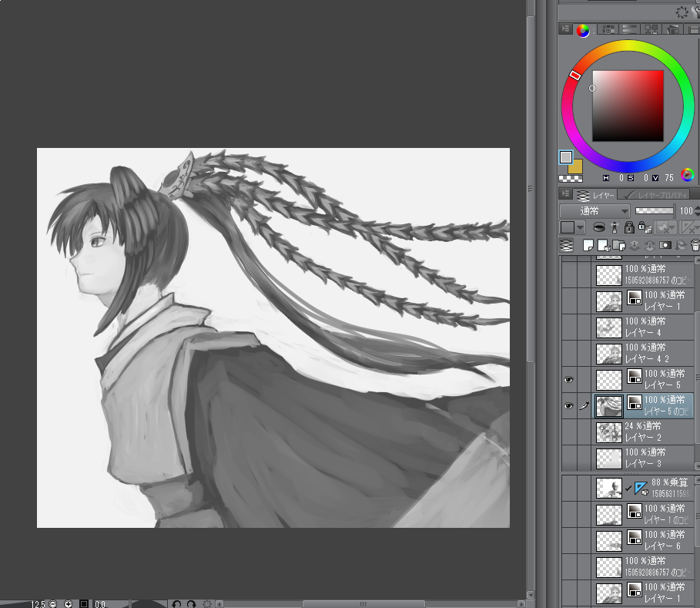Zoom in the canvas with plus icon
The height and width of the screenshot is (608, 700).
coord(69,604)
